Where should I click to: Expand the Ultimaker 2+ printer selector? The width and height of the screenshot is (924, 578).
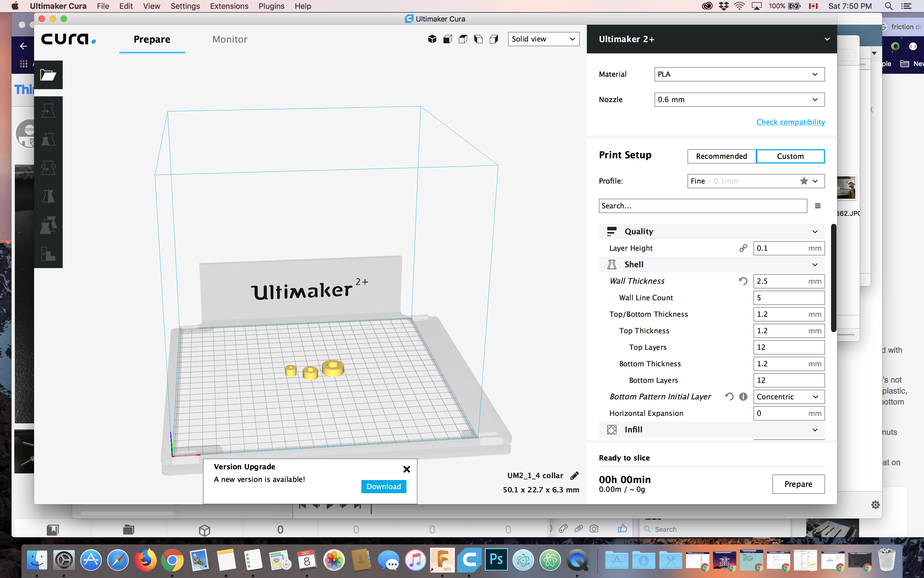712,39
